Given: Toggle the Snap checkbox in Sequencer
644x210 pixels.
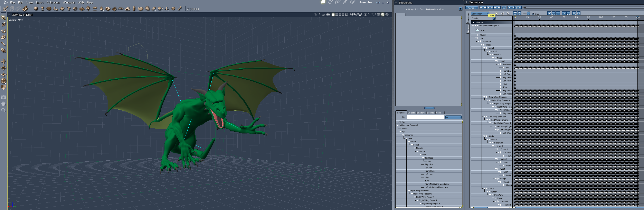Looking at the screenshot, I should point(533,14).
